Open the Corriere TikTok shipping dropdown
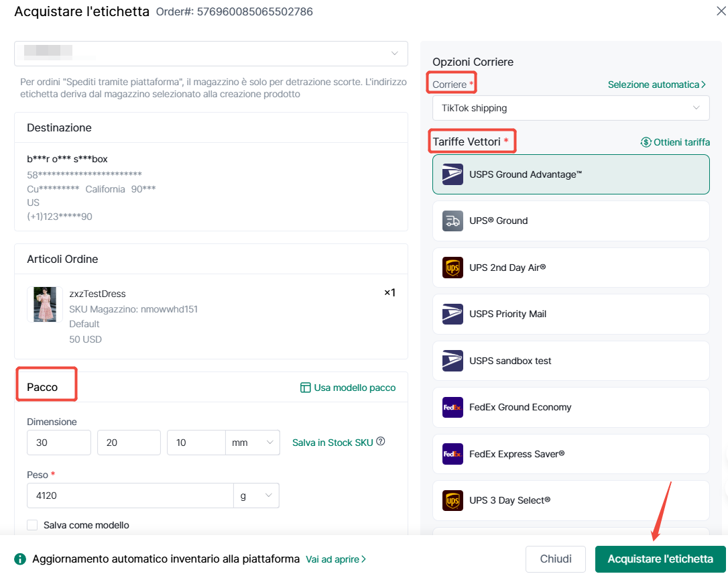728x576 pixels. [570, 108]
